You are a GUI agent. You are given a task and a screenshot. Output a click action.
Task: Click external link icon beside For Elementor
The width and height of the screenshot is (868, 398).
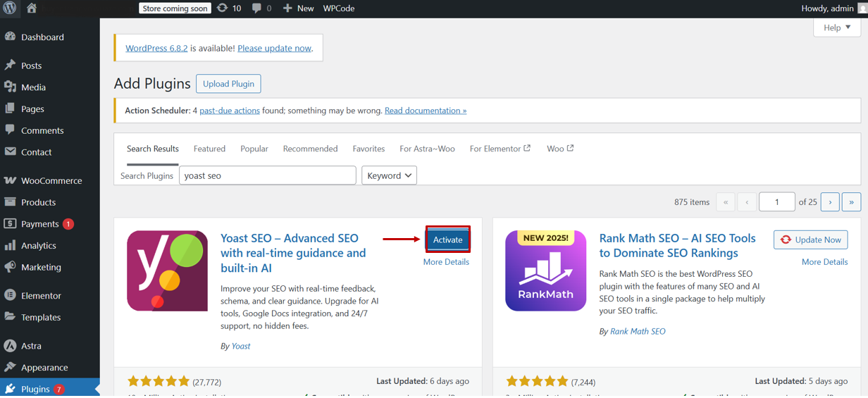click(527, 148)
